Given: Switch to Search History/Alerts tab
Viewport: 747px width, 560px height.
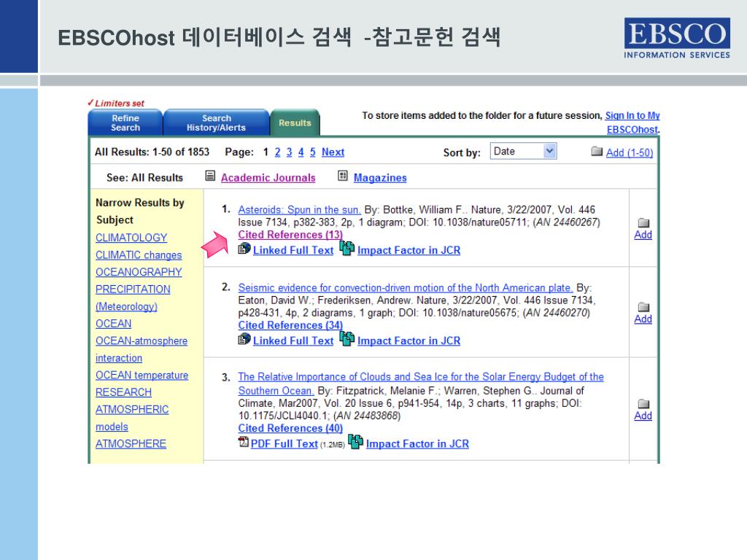Looking at the screenshot, I should point(216,122).
